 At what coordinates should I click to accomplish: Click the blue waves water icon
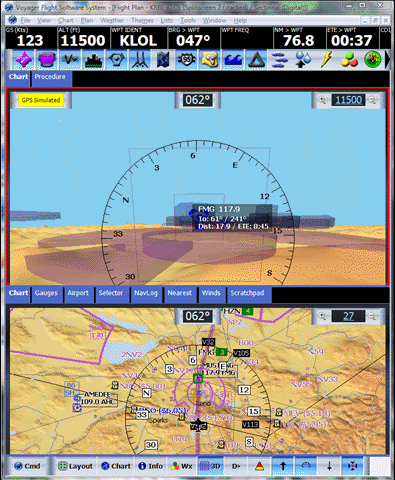click(x=233, y=60)
